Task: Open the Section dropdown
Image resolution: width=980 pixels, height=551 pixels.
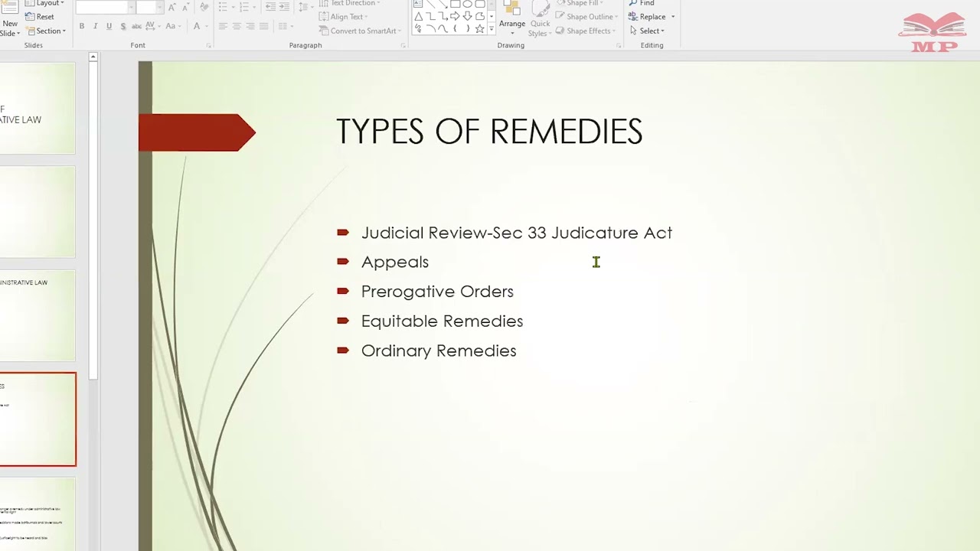Action: pyautogui.click(x=47, y=31)
